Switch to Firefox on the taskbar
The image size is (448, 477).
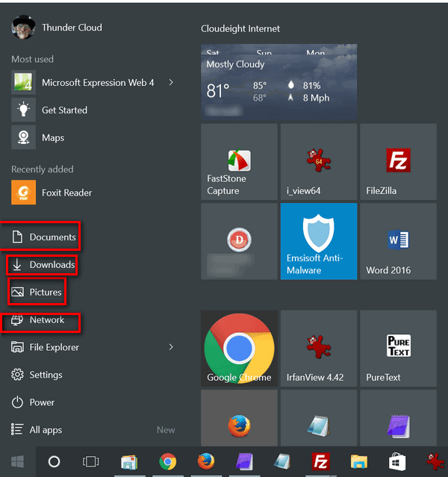(x=206, y=461)
